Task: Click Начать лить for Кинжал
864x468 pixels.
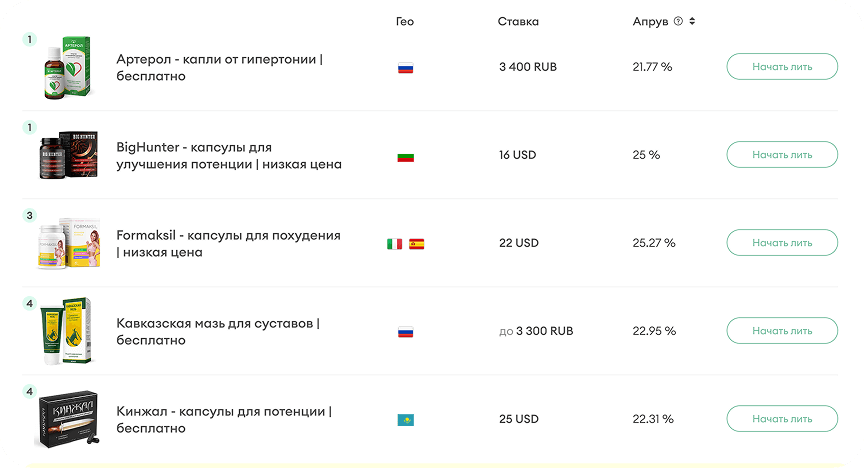Action: (782, 419)
